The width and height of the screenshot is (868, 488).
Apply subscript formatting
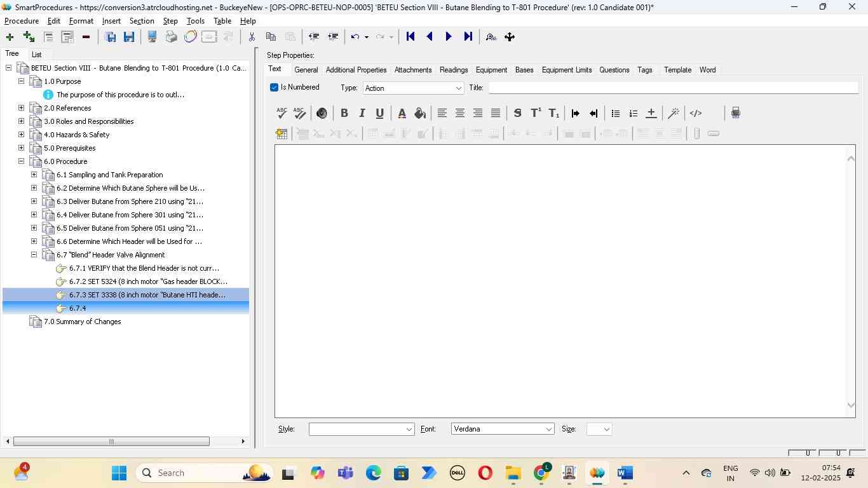tap(553, 113)
